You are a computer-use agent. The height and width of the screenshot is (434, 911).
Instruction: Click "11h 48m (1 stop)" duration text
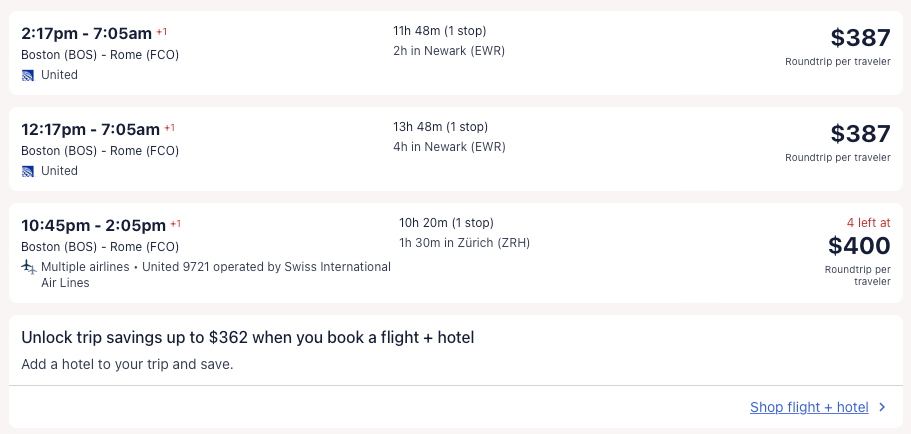[440, 31]
